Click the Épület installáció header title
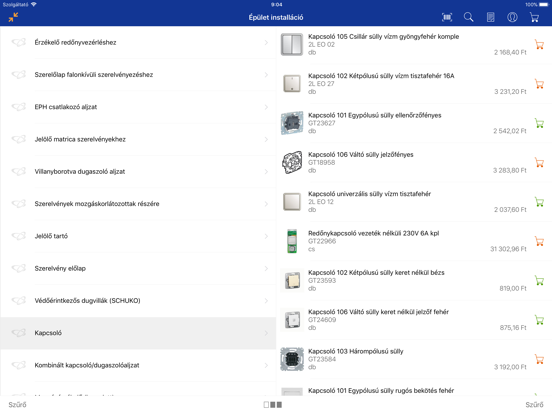The image size is (552, 414). [x=276, y=17]
